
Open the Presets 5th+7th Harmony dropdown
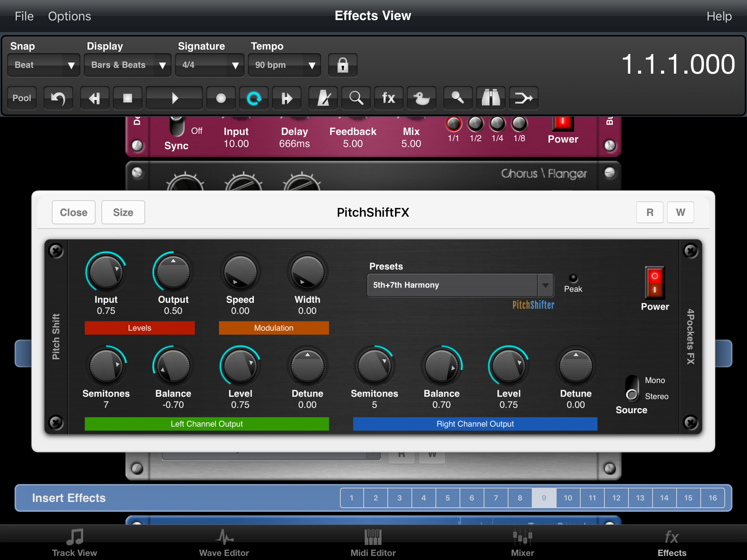point(460,285)
